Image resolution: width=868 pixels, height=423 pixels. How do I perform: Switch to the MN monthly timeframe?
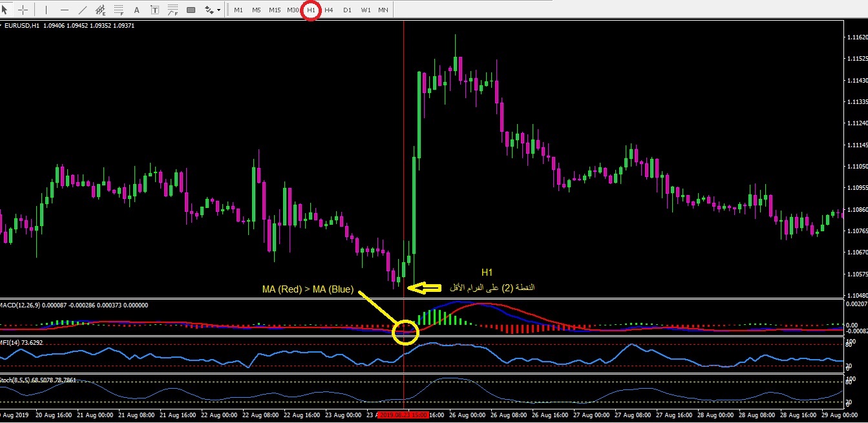(383, 10)
